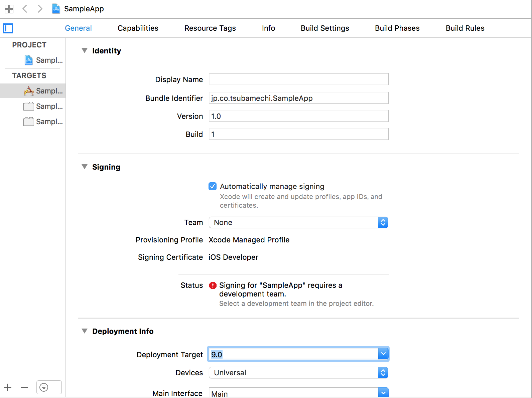The height and width of the screenshot is (398, 532).
Task: Collapse the Identity section
Action: coord(85,51)
